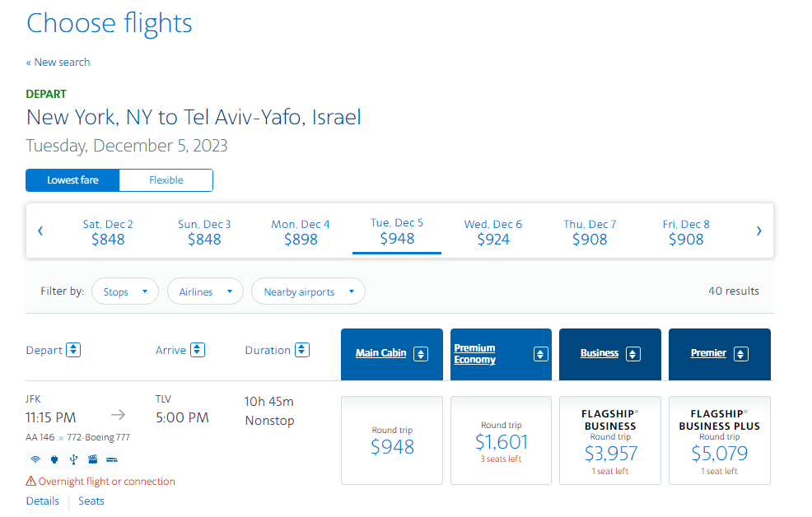
Task: Open flight Details link
Action: coord(43,501)
